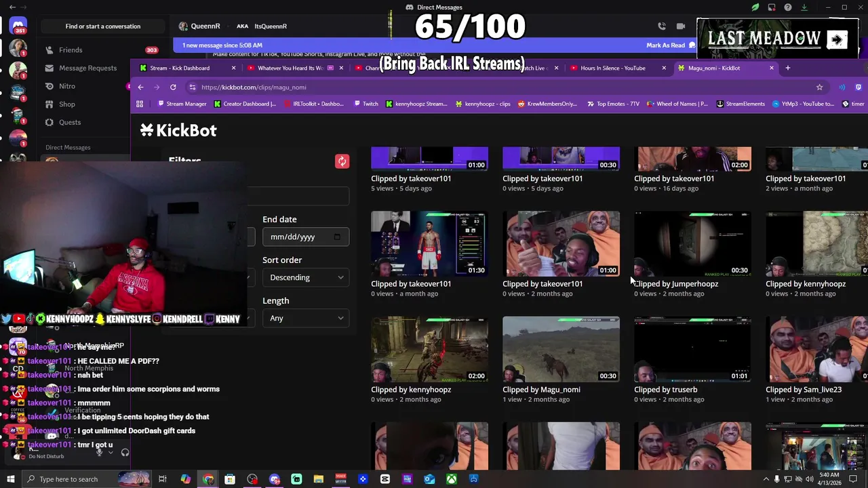
Task: Open Xbox app on taskbar
Action: [x=451, y=479]
